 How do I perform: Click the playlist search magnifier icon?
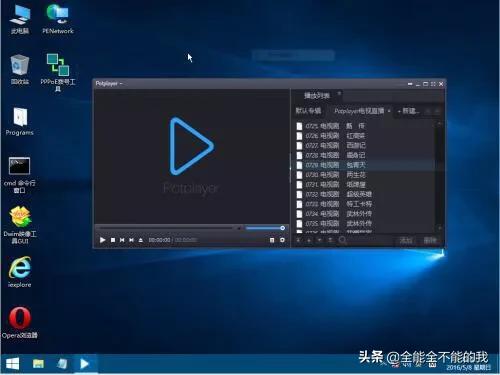click(342, 240)
